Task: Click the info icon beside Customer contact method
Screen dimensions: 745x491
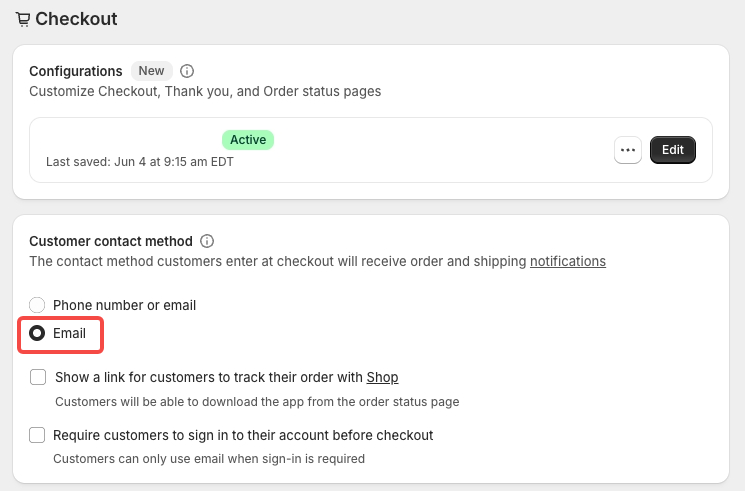Action: point(207,241)
